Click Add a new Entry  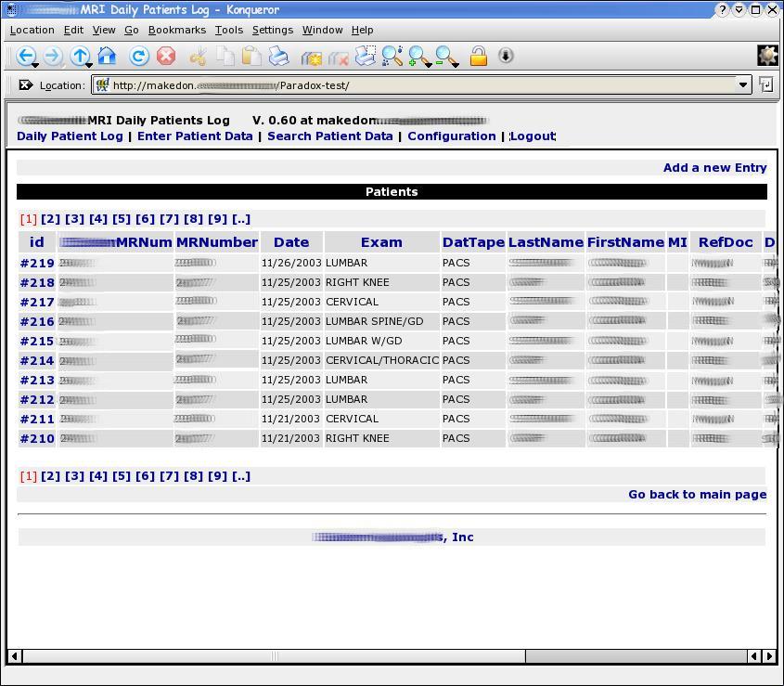[x=715, y=168]
